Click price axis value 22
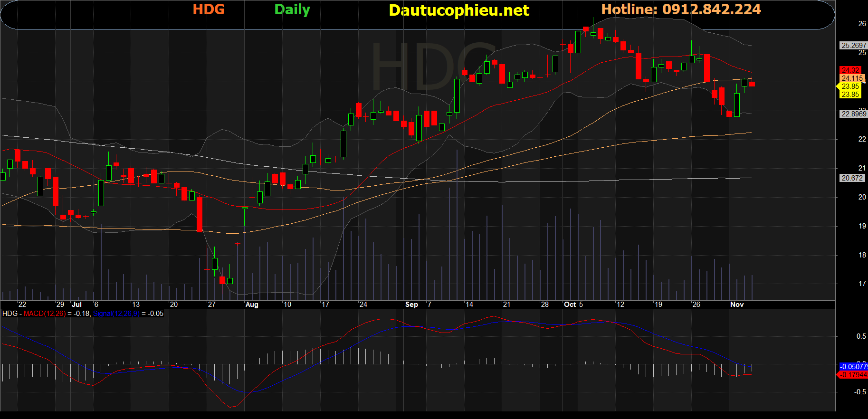Screen dimensions: 868x419 tap(862, 139)
